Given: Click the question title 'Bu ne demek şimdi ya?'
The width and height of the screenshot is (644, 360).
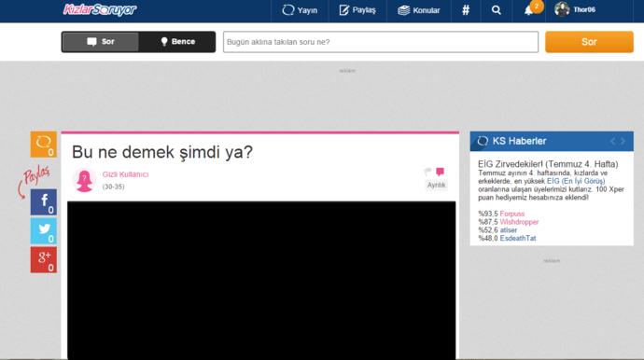Looking at the screenshot, I should 162,152.
